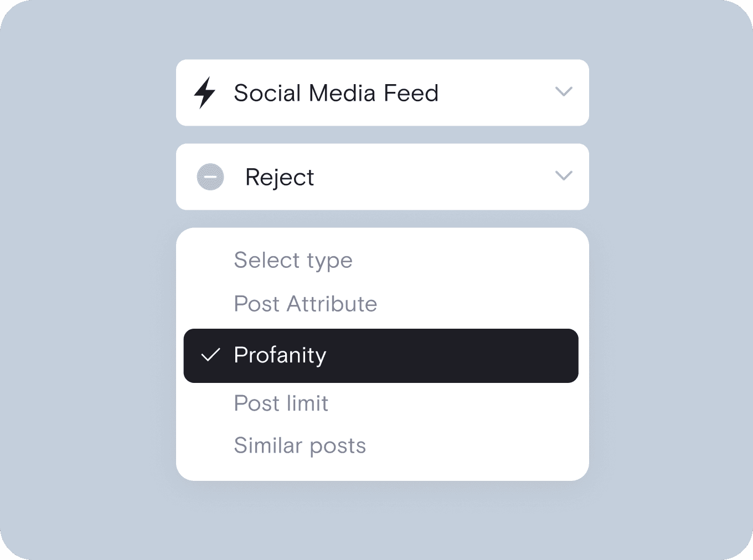This screenshot has height=560, width=753.
Task: Click the Similar posts text label
Action: 300,445
